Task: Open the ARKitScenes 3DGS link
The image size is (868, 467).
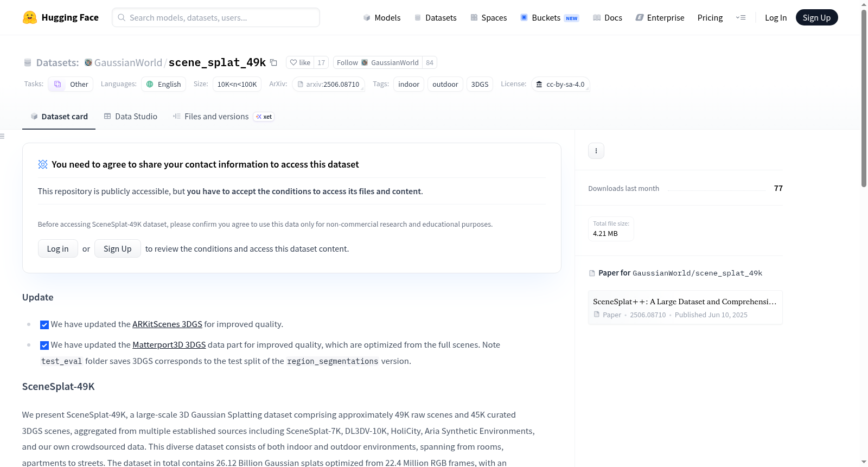Action: click(x=167, y=324)
